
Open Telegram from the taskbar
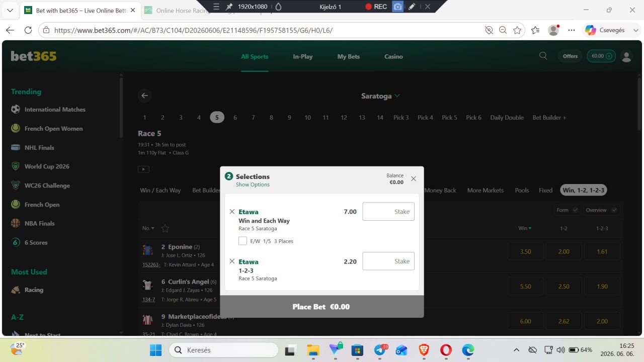tap(381, 350)
